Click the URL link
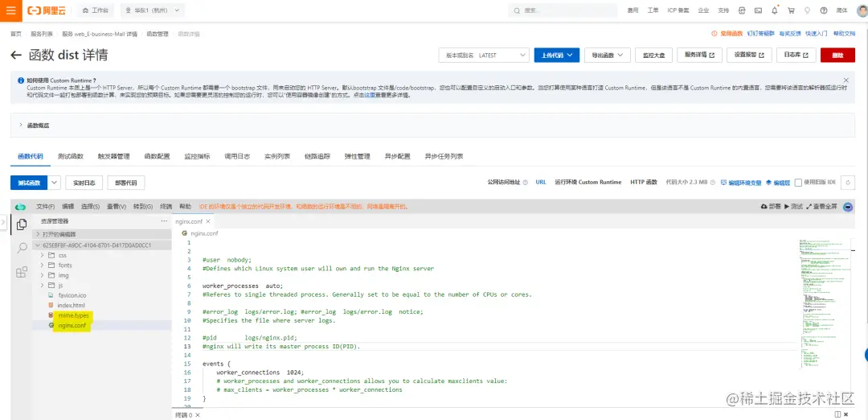Viewport: 868px width, 420px height. coord(541,182)
